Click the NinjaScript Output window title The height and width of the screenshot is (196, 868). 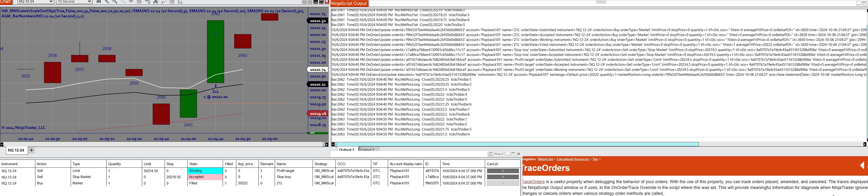(x=349, y=3)
